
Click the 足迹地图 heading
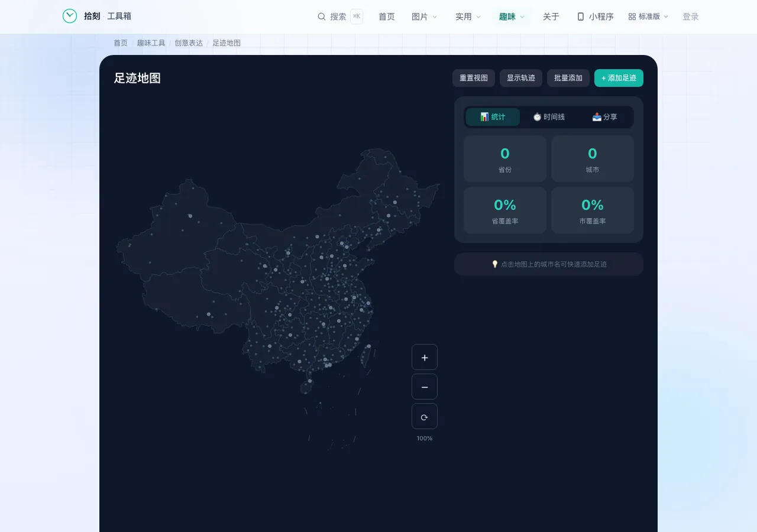(137, 78)
